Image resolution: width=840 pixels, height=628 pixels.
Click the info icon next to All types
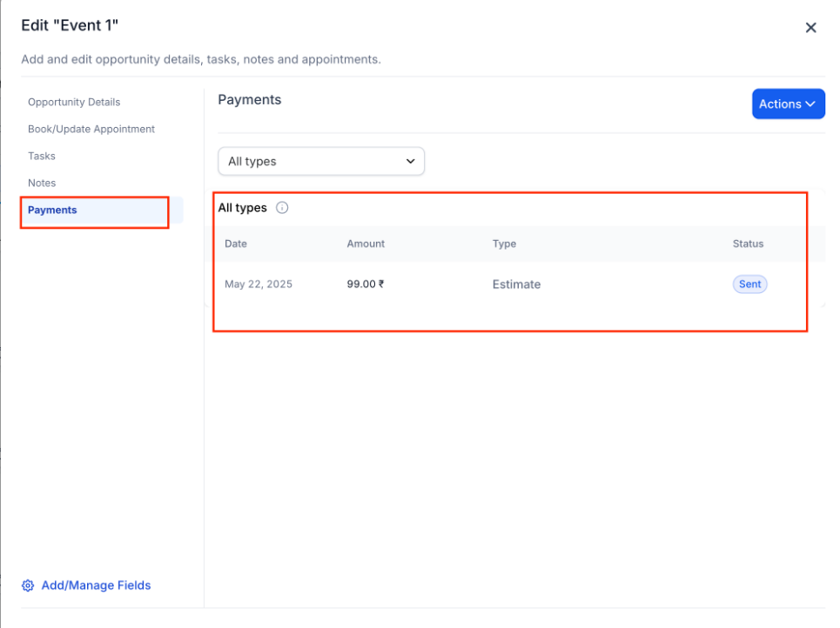[282, 208]
